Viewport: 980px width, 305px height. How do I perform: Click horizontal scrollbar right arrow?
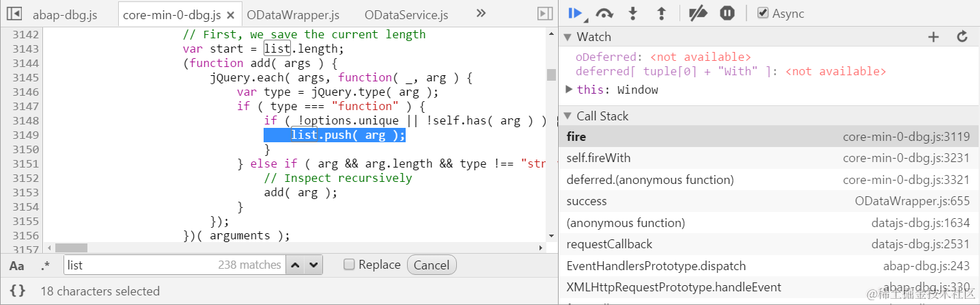pyautogui.click(x=541, y=248)
